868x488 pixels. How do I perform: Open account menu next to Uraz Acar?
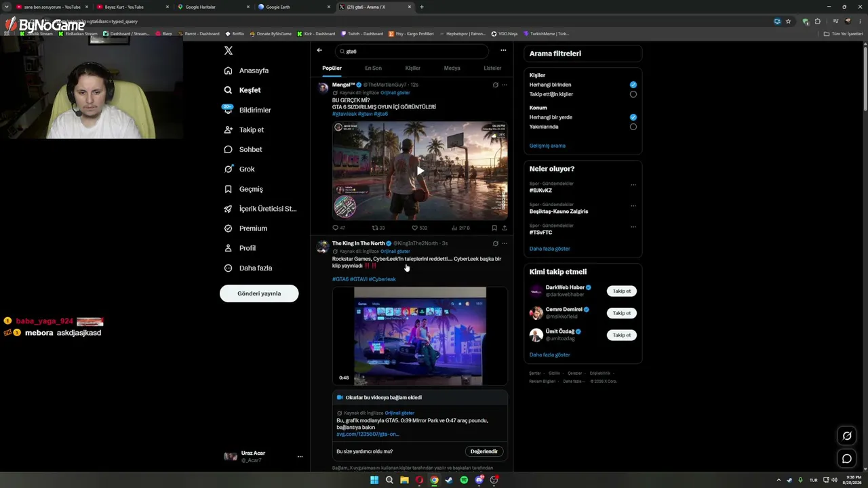[300, 457]
